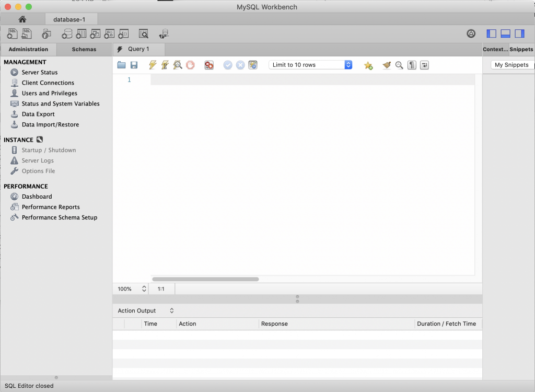Open Client Connections

(48, 83)
